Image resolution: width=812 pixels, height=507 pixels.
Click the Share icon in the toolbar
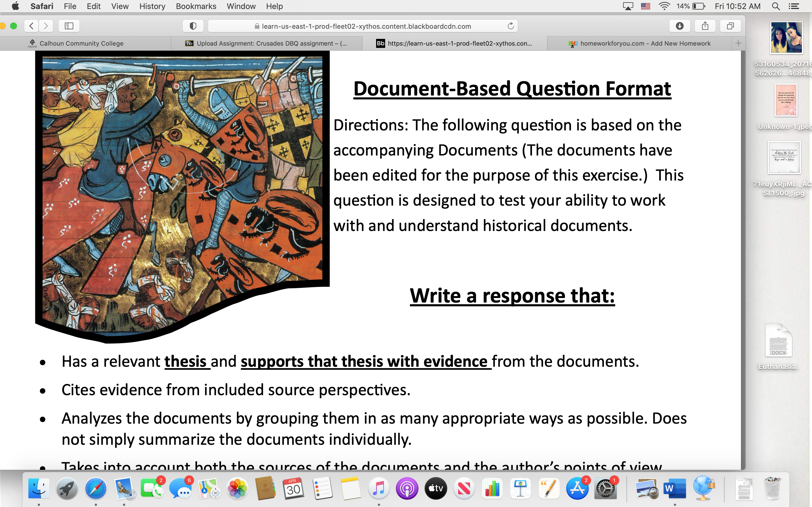705,26
